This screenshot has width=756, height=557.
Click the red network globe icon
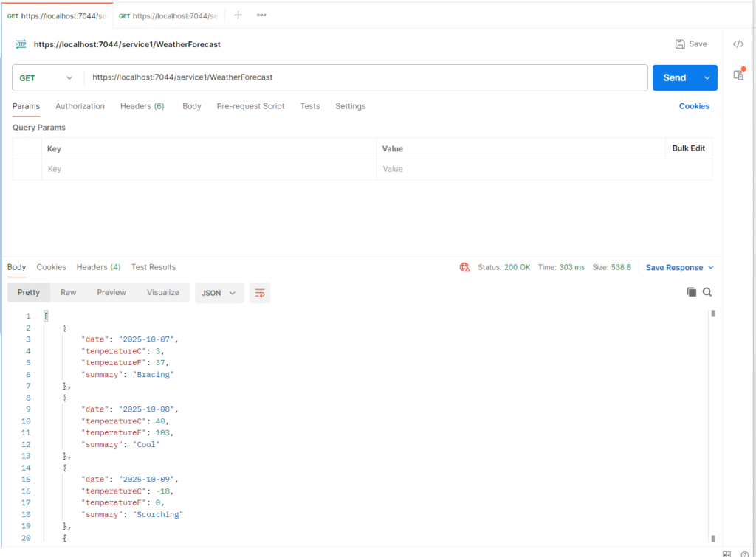pos(464,267)
